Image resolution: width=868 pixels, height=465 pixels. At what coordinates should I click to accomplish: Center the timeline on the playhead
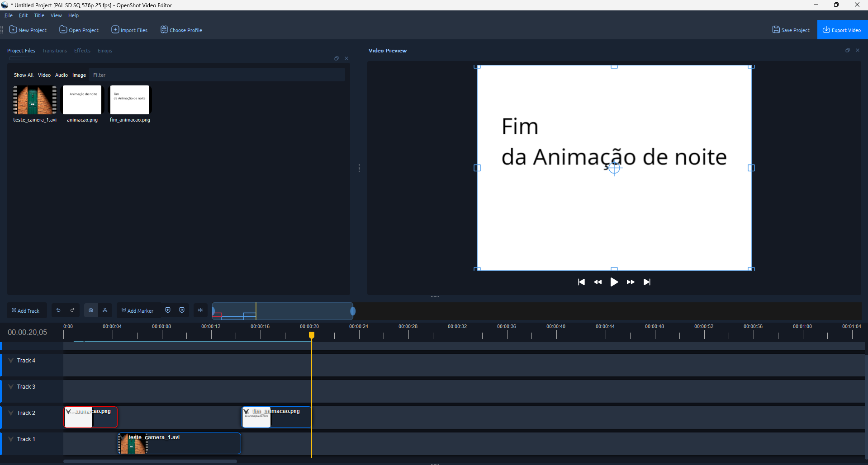[200, 310]
